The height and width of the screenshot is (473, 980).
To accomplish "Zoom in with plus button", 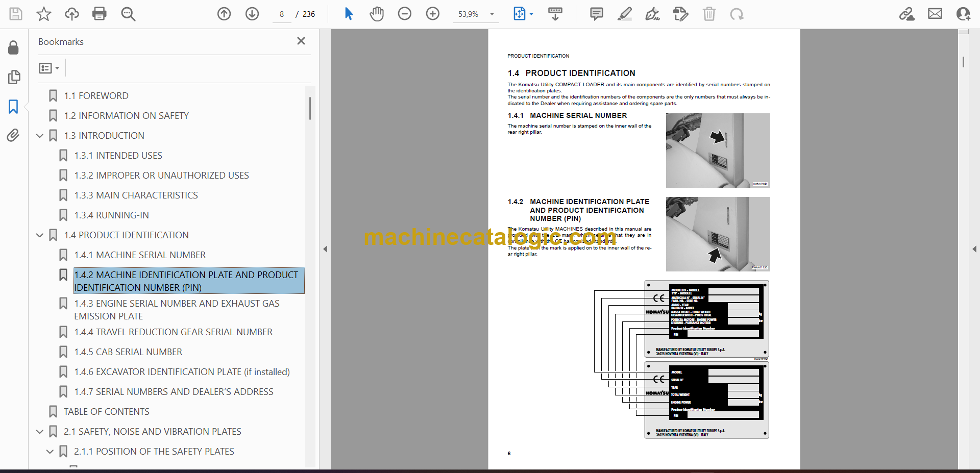I will click(433, 14).
